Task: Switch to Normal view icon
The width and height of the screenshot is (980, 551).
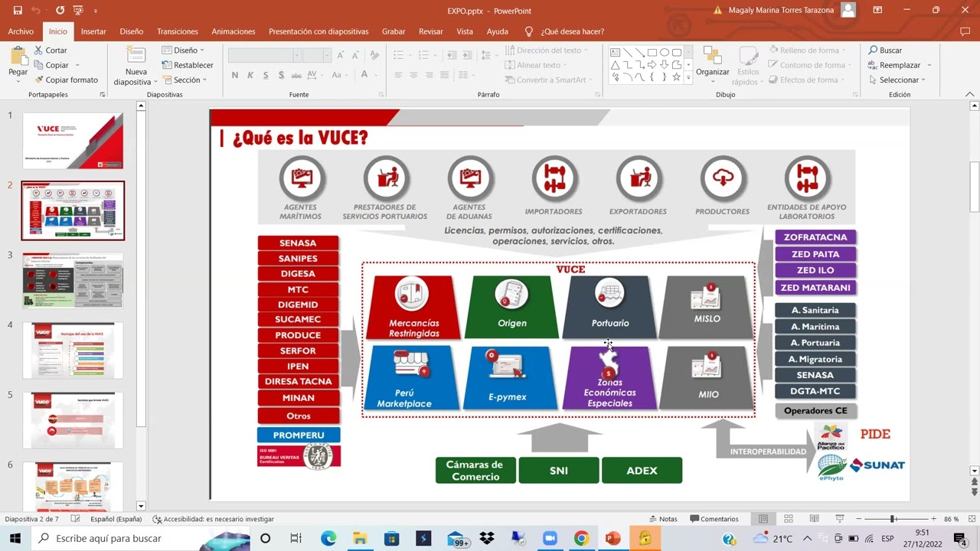Action: point(763,519)
